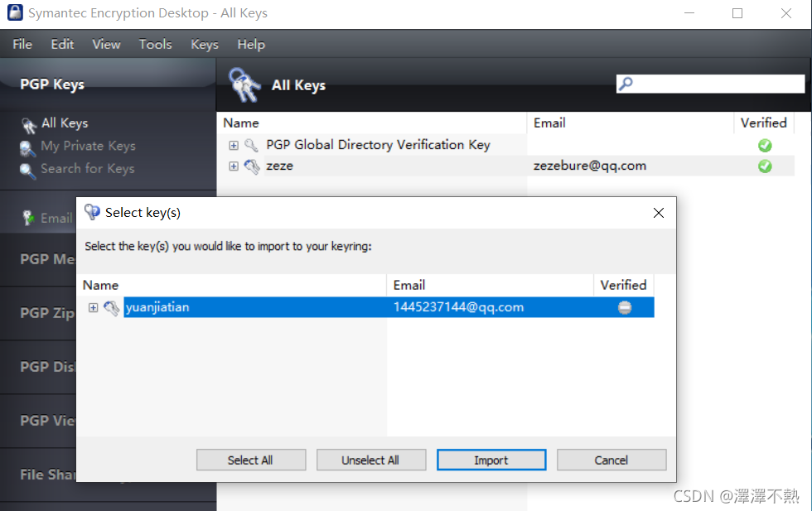Click the All Keys sidebar icon

point(28,125)
